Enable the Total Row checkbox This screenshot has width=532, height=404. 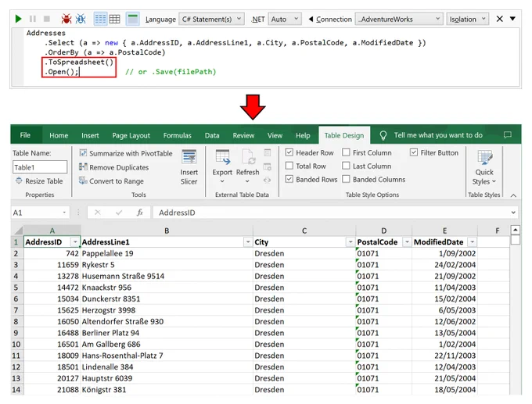point(289,166)
